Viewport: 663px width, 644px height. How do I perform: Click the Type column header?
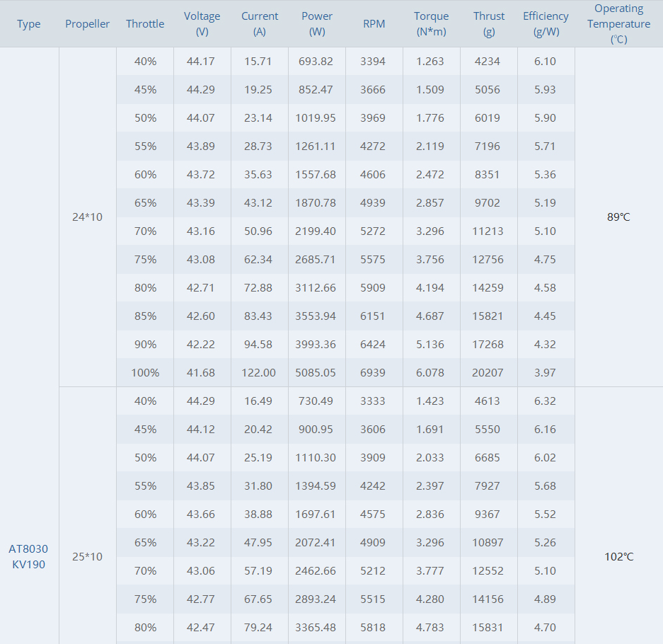pyautogui.click(x=29, y=23)
